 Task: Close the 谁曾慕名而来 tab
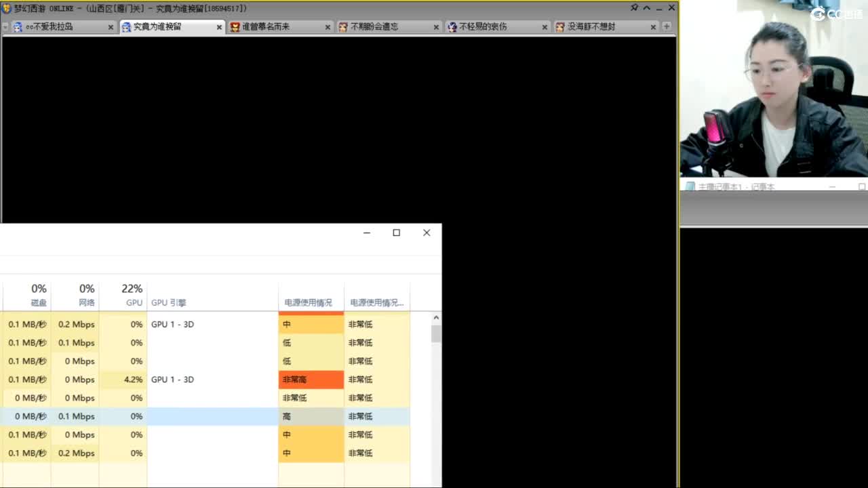328,27
